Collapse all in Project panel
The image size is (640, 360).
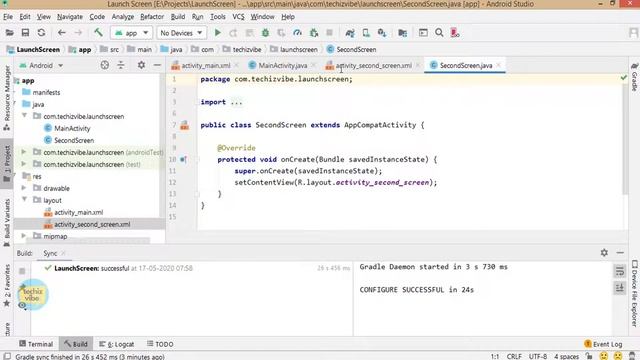tap(121, 65)
